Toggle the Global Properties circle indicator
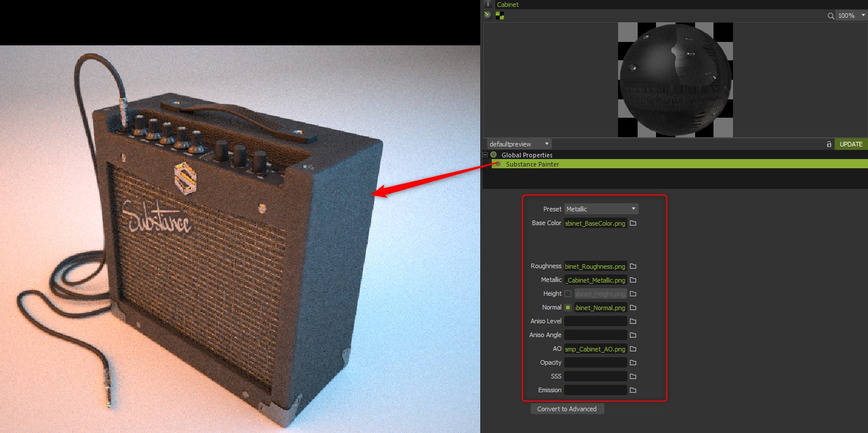The height and width of the screenshot is (433, 868). pos(493,155)
